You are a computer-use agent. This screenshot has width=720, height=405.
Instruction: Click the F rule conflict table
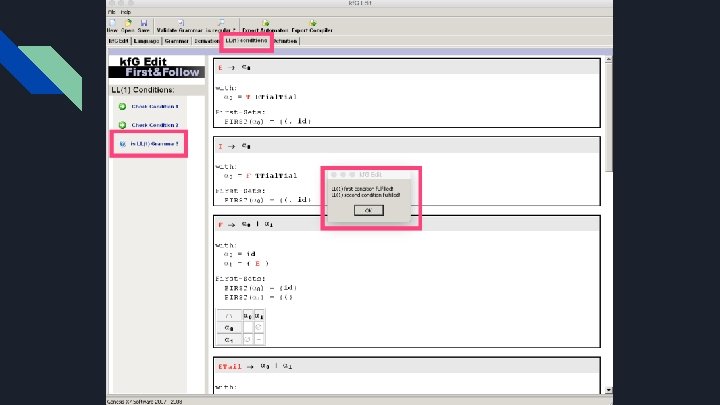pyautogui.click(x=241, y=327)
